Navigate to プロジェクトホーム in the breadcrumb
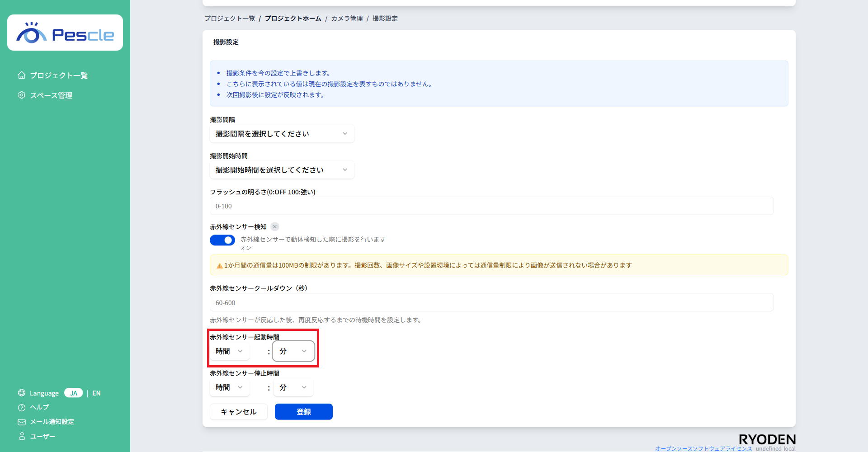 (x=292, y=19)
